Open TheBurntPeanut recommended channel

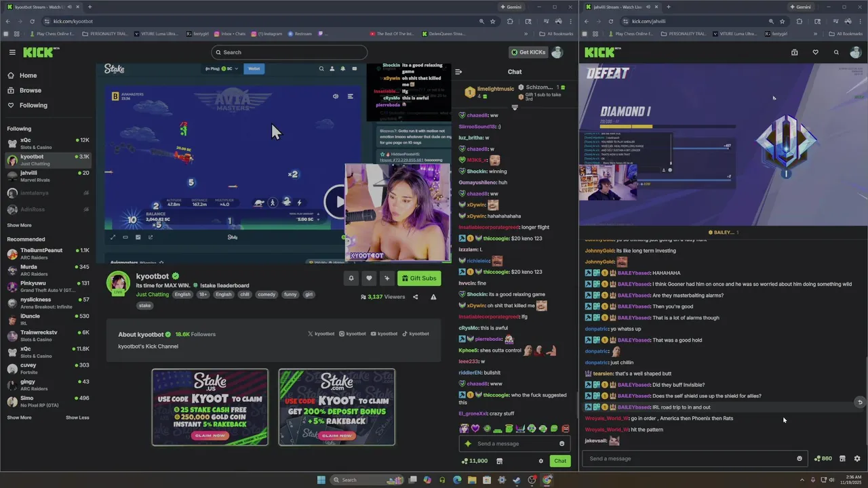point(47,253)
